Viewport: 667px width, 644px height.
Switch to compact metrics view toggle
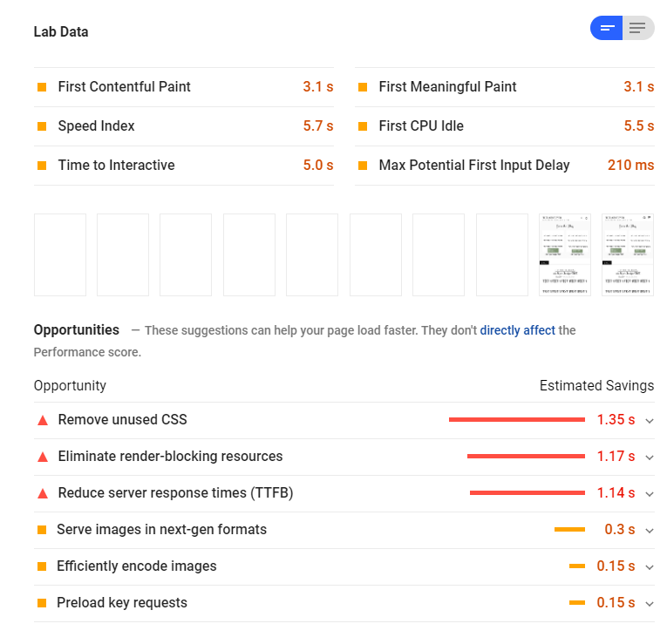606,28
